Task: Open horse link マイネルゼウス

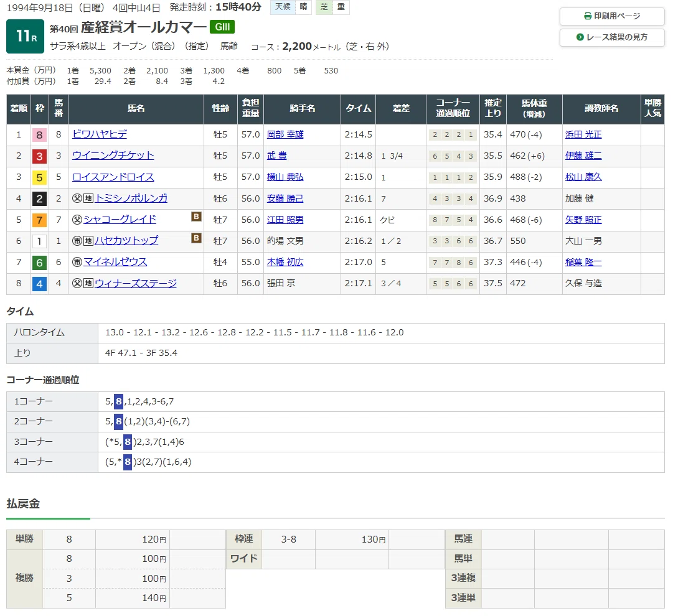Action: click(x=115, y=262)
